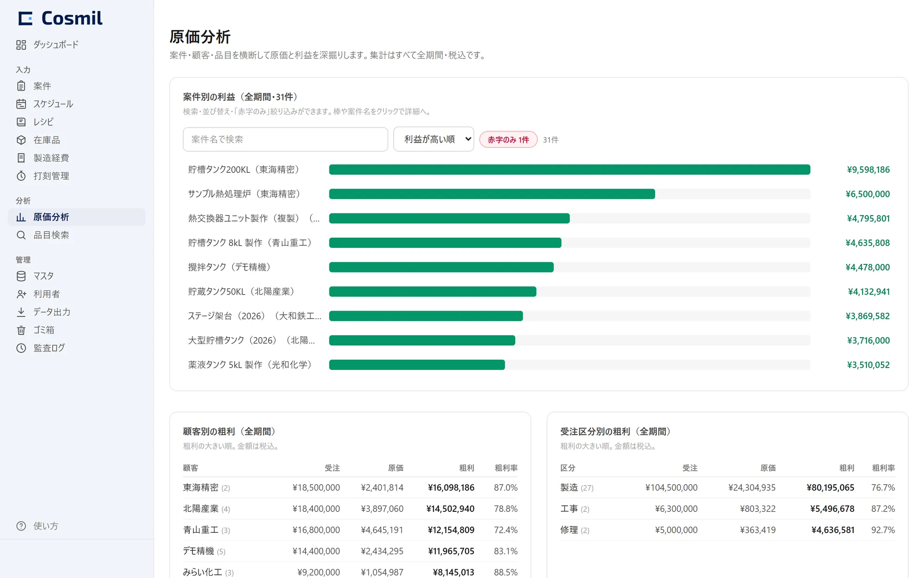Focus the 案件名で検索 search field

(285, 139)
